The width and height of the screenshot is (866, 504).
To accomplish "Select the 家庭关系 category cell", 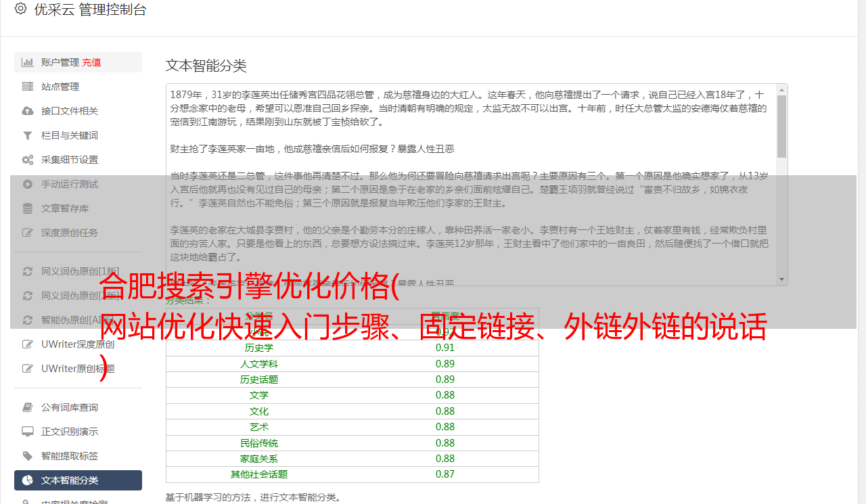I will tap(259, 459).
